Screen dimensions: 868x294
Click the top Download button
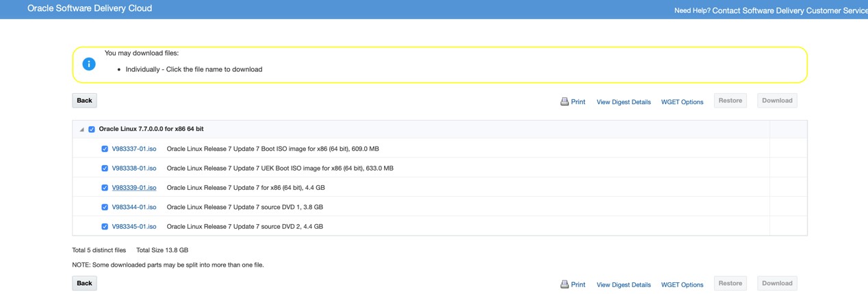pos(778,101)
